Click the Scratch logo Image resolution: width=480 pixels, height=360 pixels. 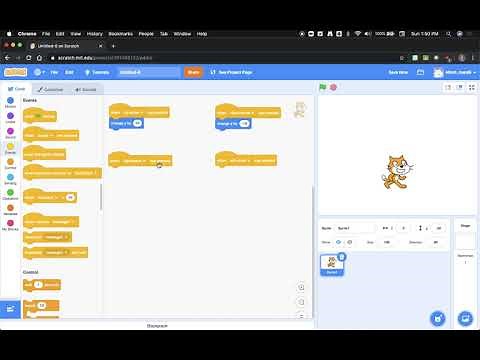[15, 72]
